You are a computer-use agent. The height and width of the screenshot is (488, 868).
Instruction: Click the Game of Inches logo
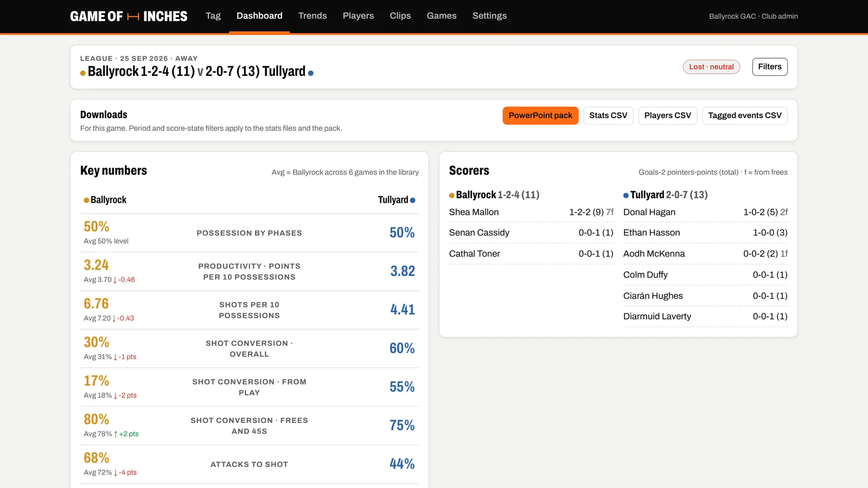click(129, 16)
